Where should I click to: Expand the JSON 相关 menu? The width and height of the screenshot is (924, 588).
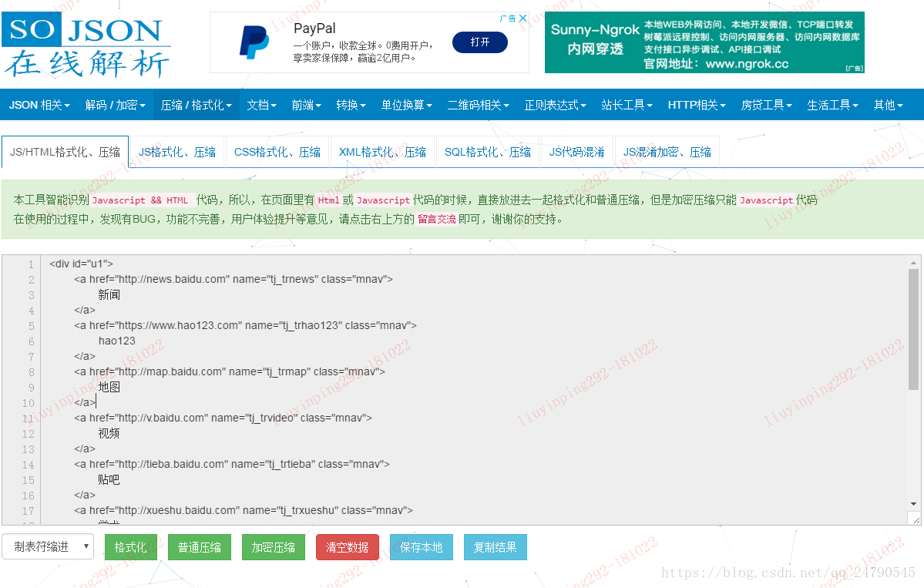[x=39, y=105]
